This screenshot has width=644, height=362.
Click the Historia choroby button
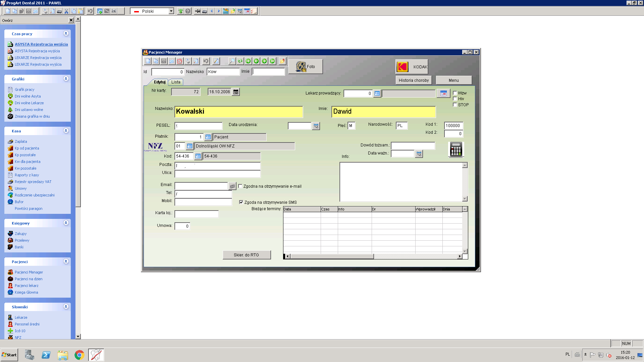pos(414,80)
